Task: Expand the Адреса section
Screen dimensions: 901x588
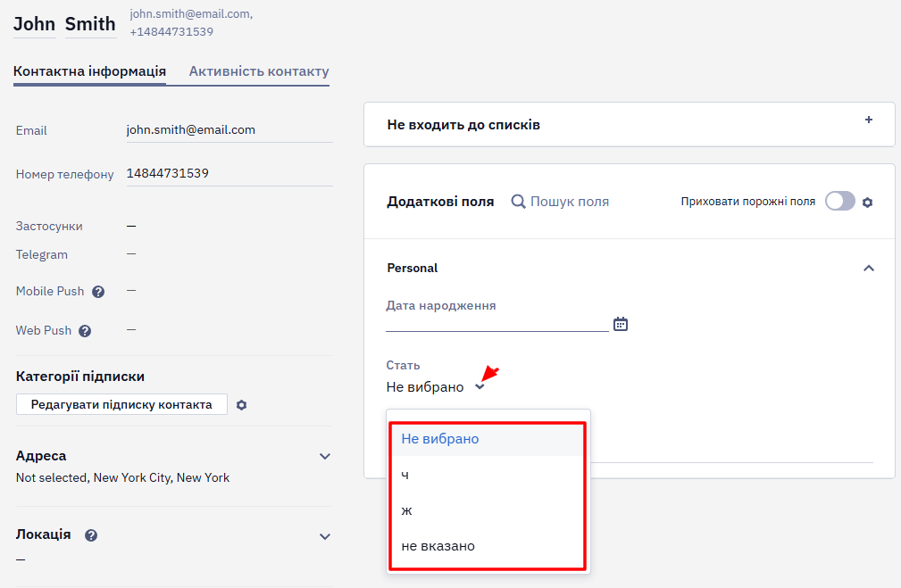Action: click(325, 457)
